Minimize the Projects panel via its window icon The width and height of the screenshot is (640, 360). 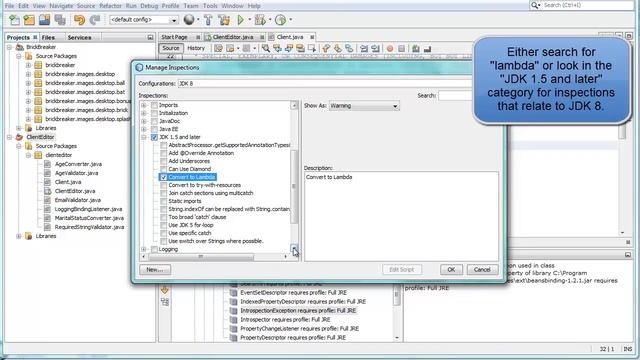[150, 37]
